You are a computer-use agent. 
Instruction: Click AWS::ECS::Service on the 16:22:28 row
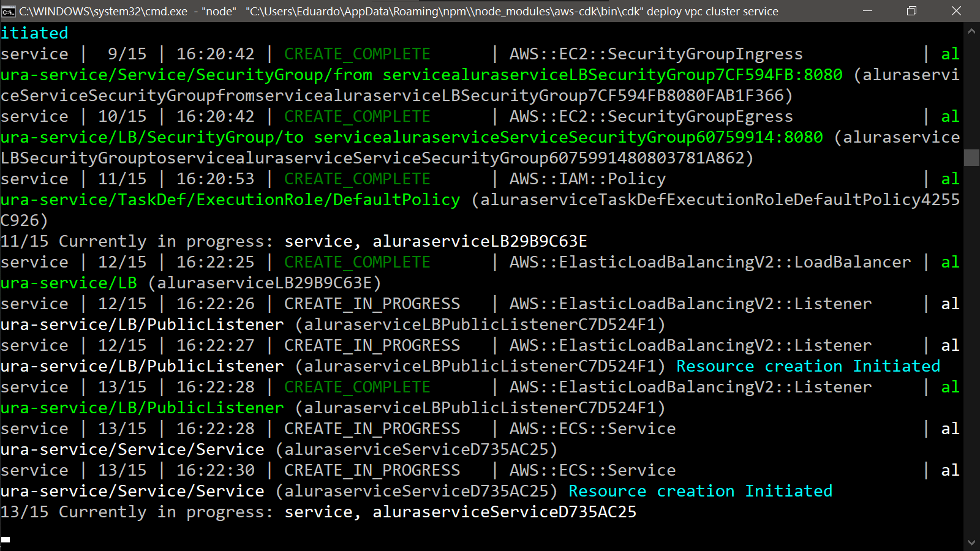point(592,429)
